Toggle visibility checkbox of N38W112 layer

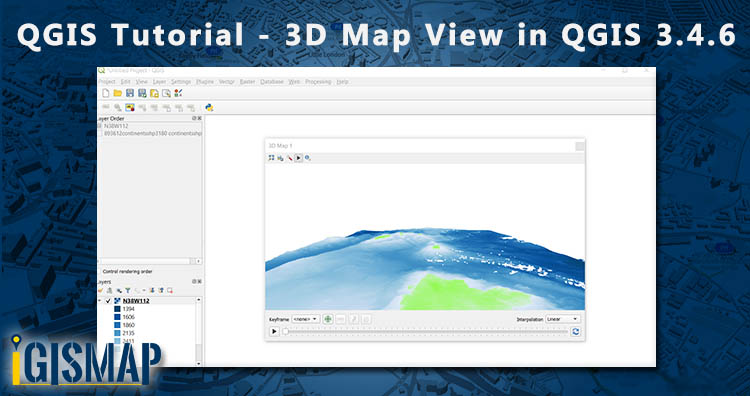pyautogui.click(x=108, y=301)
